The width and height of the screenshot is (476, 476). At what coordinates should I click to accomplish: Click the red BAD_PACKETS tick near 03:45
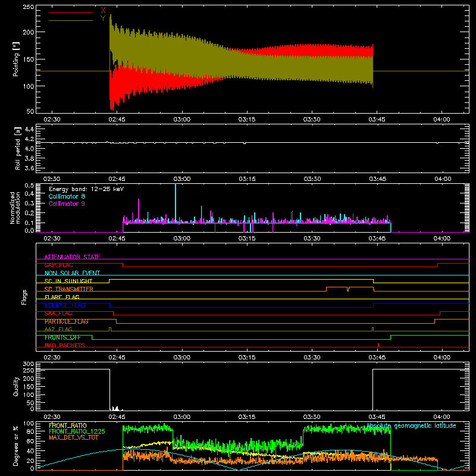coord(378,345)
